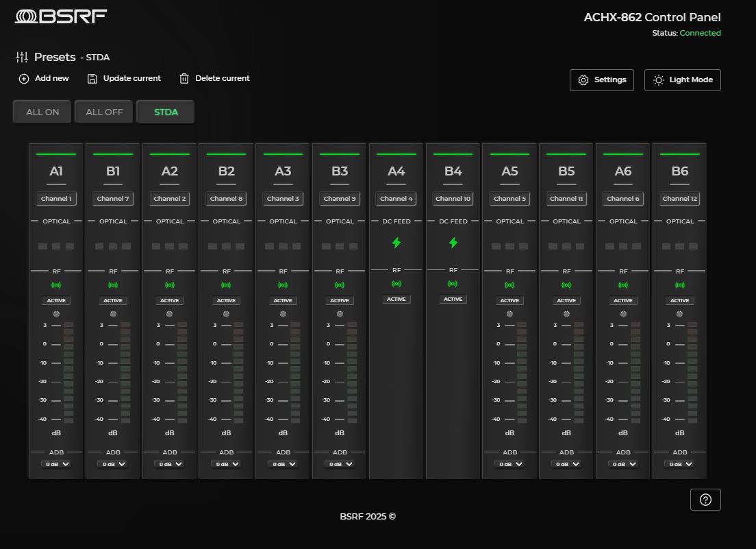Click the RF signal icon on B4
Image resolution: width=756 pixels, height=549 pixels.
pyautogui.click(x=453, y=284)
